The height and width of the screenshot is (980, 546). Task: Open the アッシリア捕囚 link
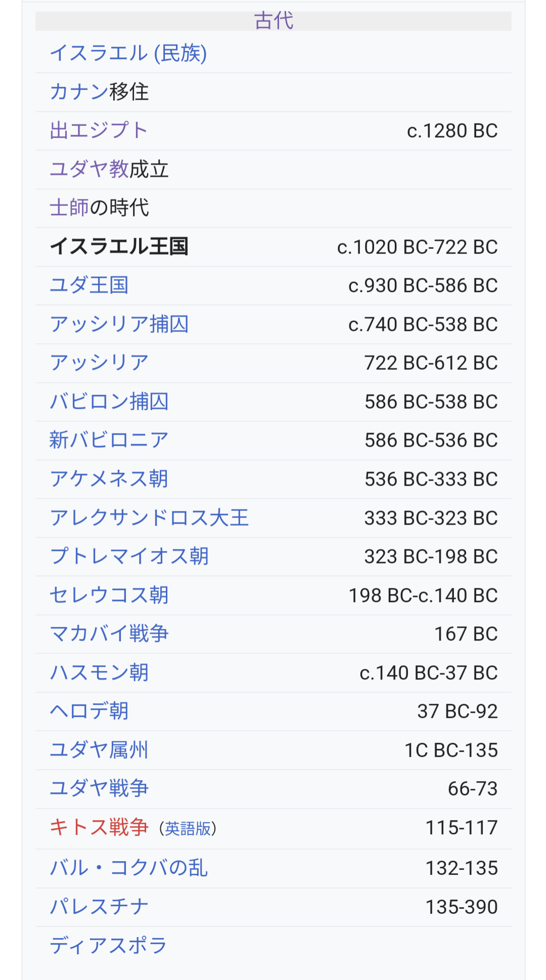click(119, 324)
